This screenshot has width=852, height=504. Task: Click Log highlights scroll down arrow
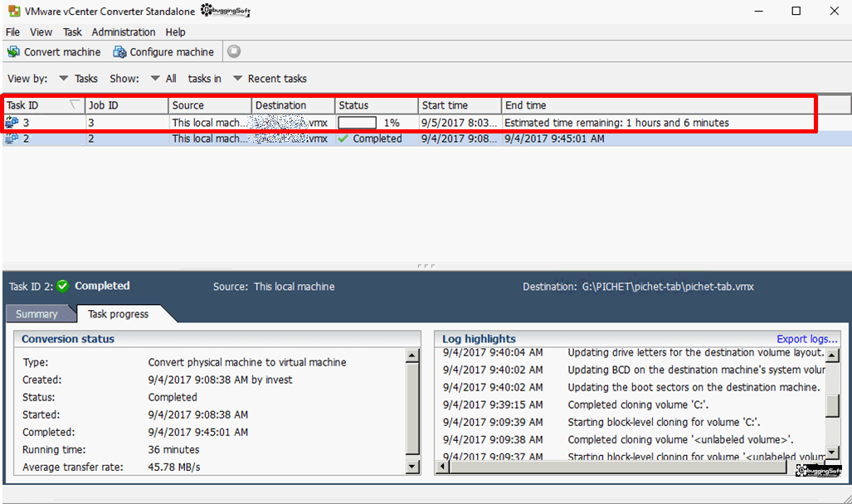tap(832, 452)
